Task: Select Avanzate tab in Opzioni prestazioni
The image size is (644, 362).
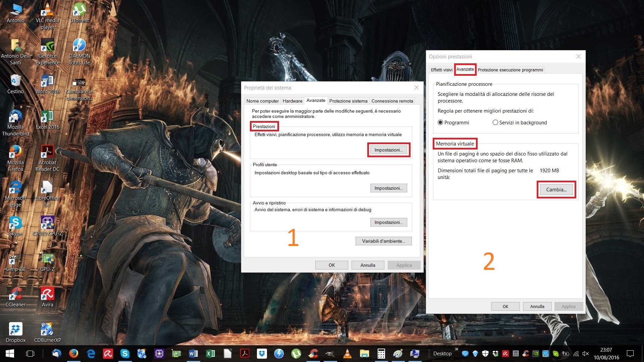Action: coord(465,69)
